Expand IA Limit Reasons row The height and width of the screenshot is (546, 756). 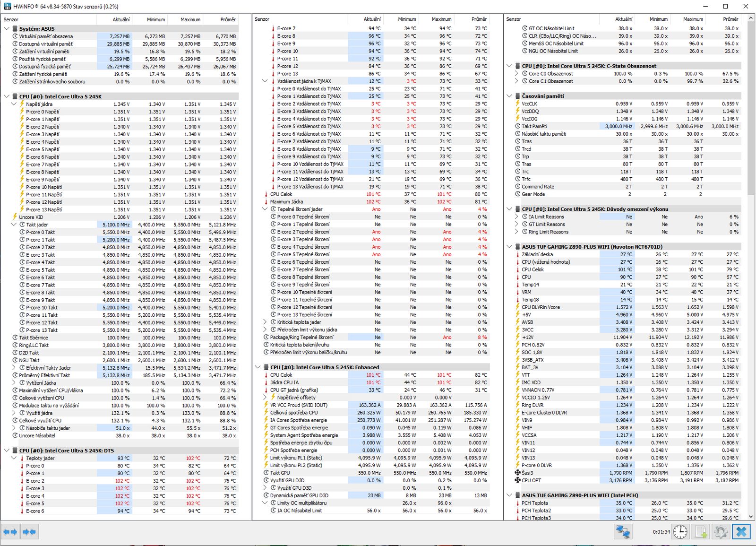coord(516,217)
